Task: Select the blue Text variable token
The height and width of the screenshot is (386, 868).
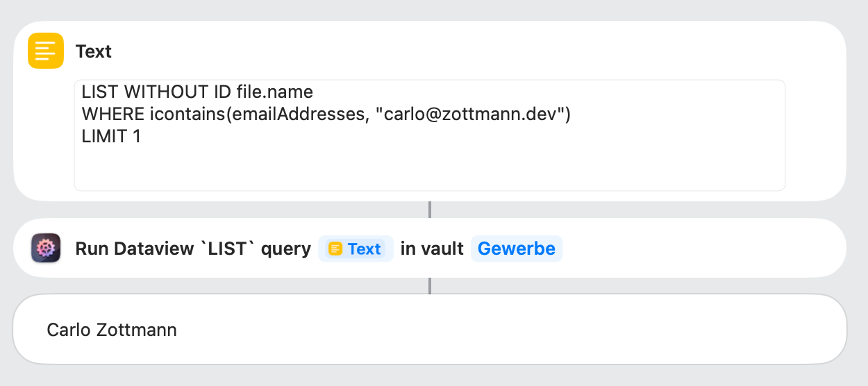Action: (x=356, y=249)
